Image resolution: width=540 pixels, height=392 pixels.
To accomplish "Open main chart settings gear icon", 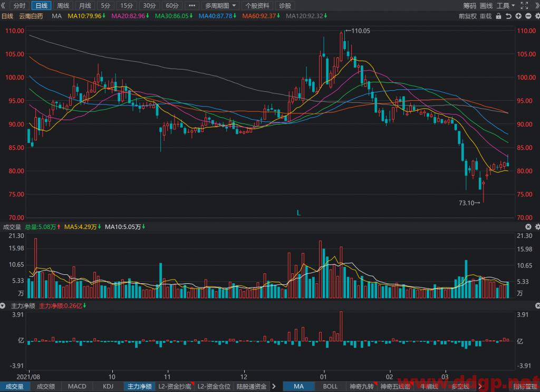I will point(537,16).
